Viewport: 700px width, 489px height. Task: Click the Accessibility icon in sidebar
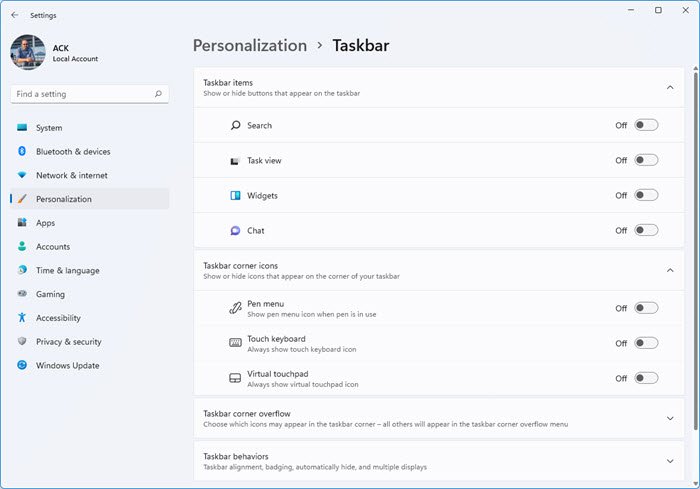(22, 318)
